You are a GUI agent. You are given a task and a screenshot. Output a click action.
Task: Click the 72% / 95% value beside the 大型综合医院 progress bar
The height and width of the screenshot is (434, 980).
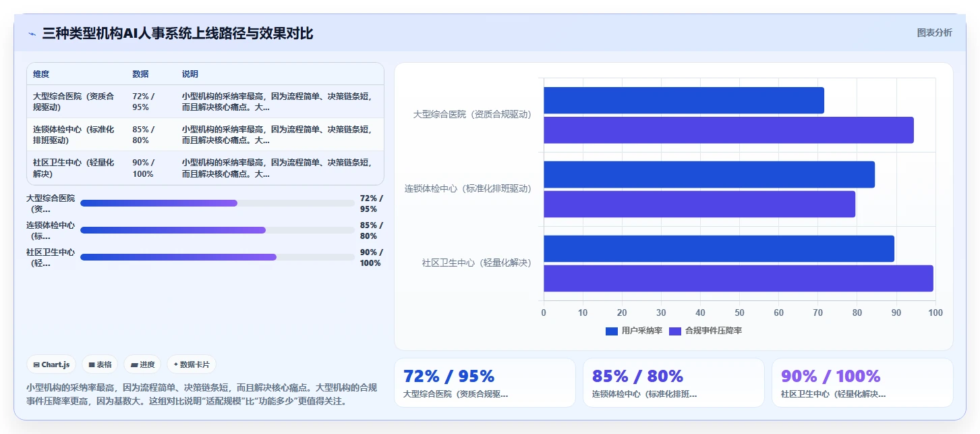(x=372, y=204)
